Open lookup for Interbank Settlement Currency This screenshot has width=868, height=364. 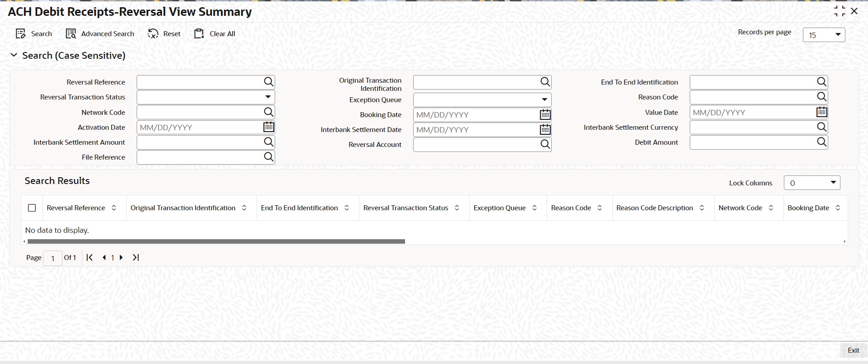822,127
